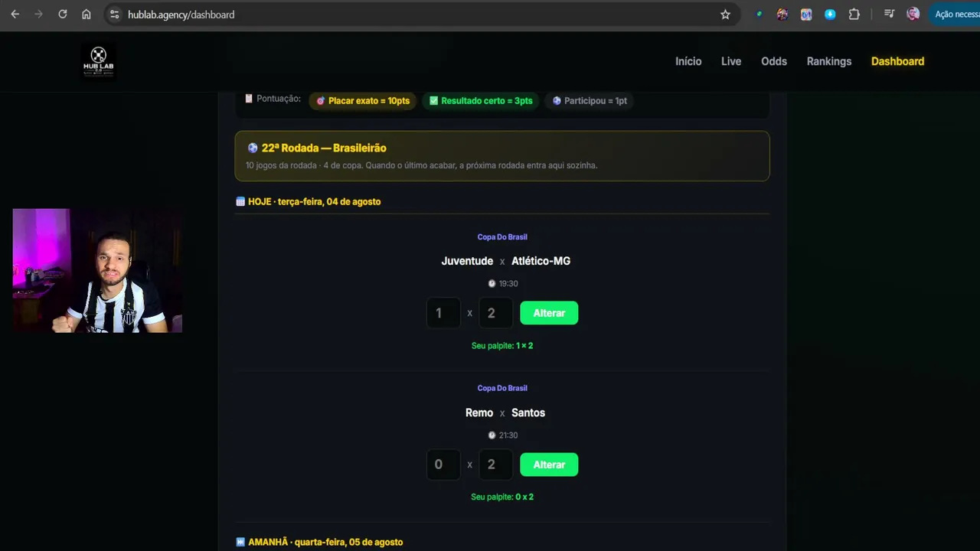The image size is (980, 551).
Task: Click the Juventude team name
Action: click(467, 261)
